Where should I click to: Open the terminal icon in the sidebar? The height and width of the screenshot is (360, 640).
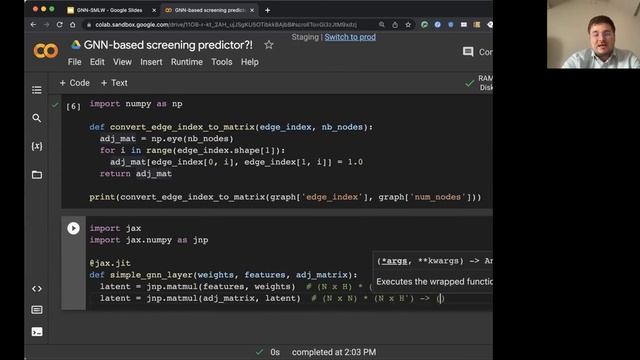coord(37,332)
